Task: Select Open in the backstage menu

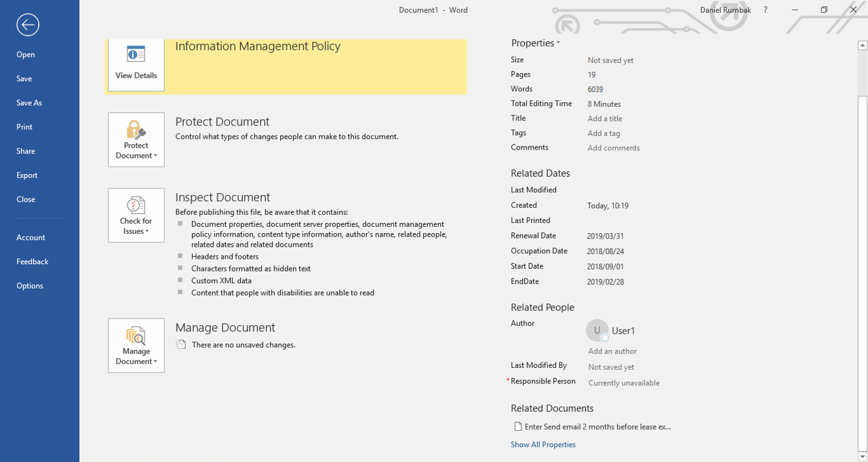Action: [26, 55]
